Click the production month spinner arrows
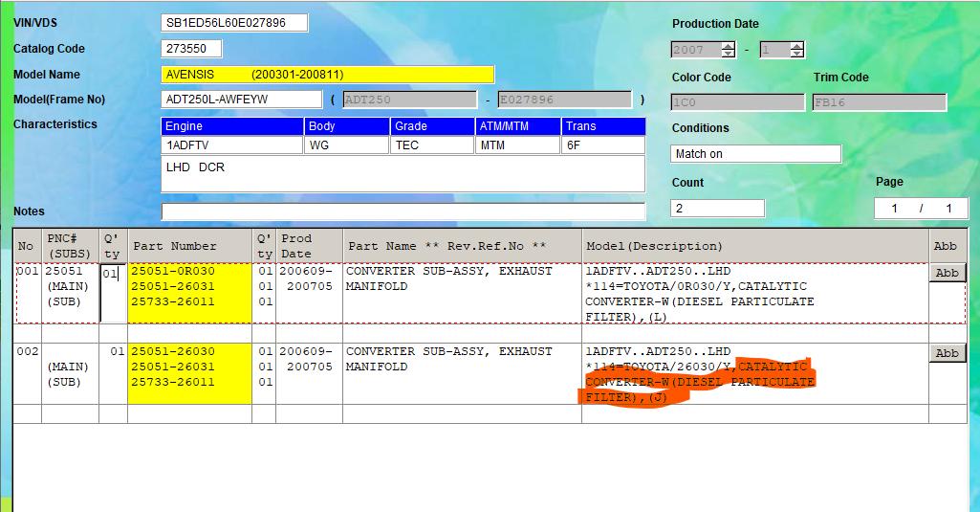 tap(797, 50)
